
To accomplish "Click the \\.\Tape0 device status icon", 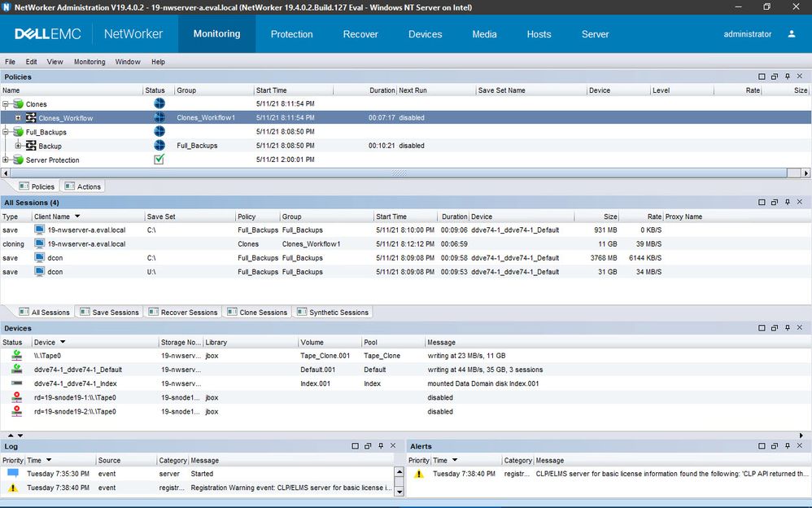I will click(x=17, y=355).
